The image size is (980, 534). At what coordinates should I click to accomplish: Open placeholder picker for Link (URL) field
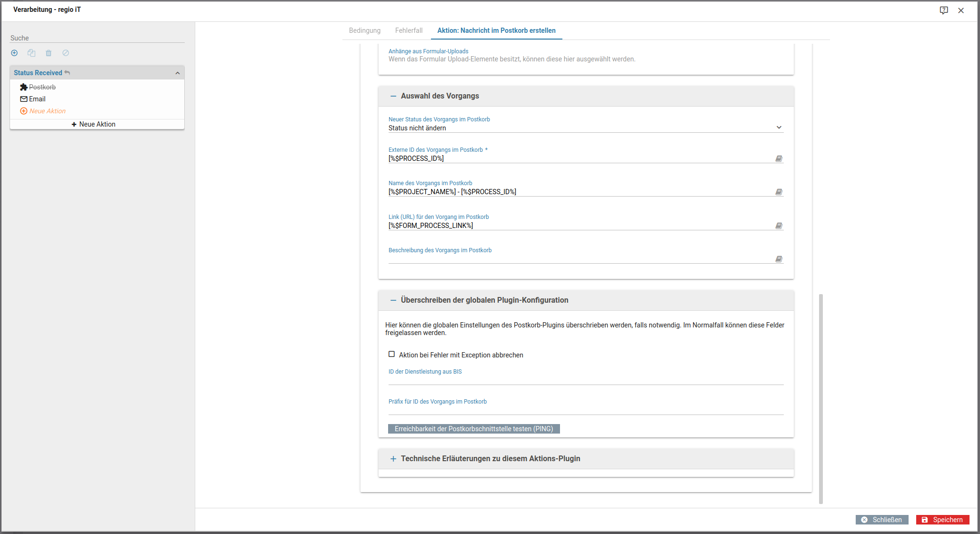coord(779,226)
